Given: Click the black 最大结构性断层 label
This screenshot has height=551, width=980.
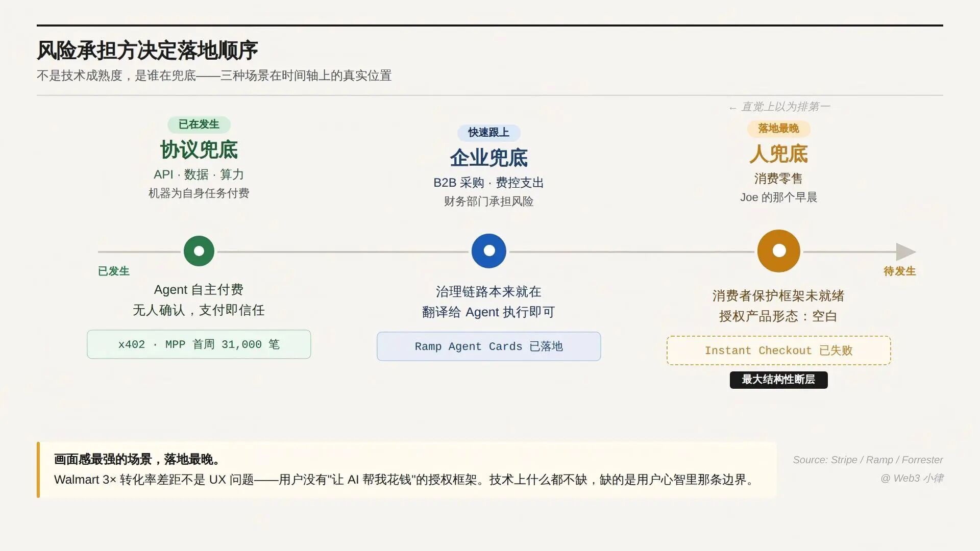Looking at the screenshot, I should click(778, 380).
